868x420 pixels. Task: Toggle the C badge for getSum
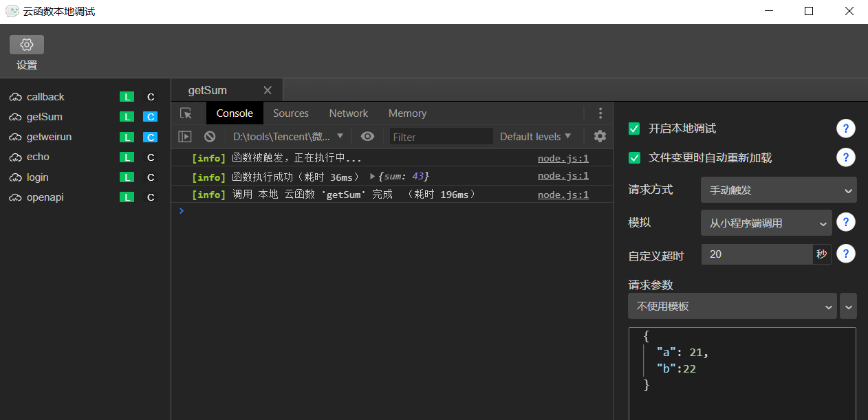tap(151, 117)
